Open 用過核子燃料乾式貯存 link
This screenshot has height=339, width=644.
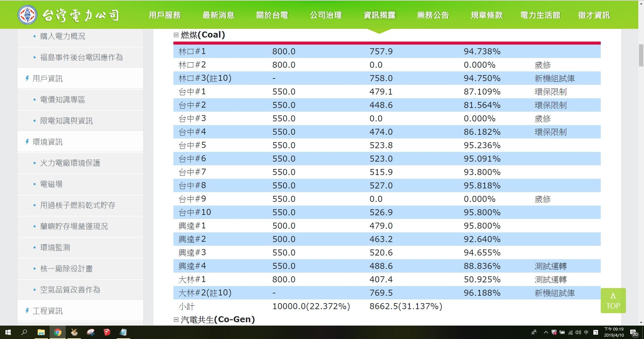[x=77, y=205]
